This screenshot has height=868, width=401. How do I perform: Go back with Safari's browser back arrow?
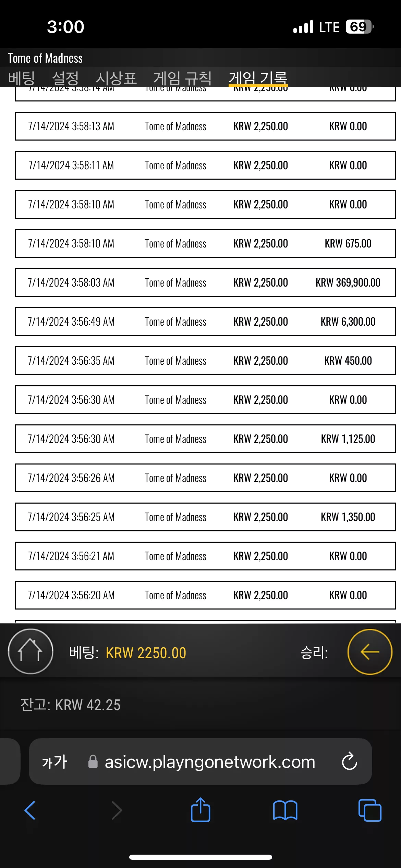point(30,810)
